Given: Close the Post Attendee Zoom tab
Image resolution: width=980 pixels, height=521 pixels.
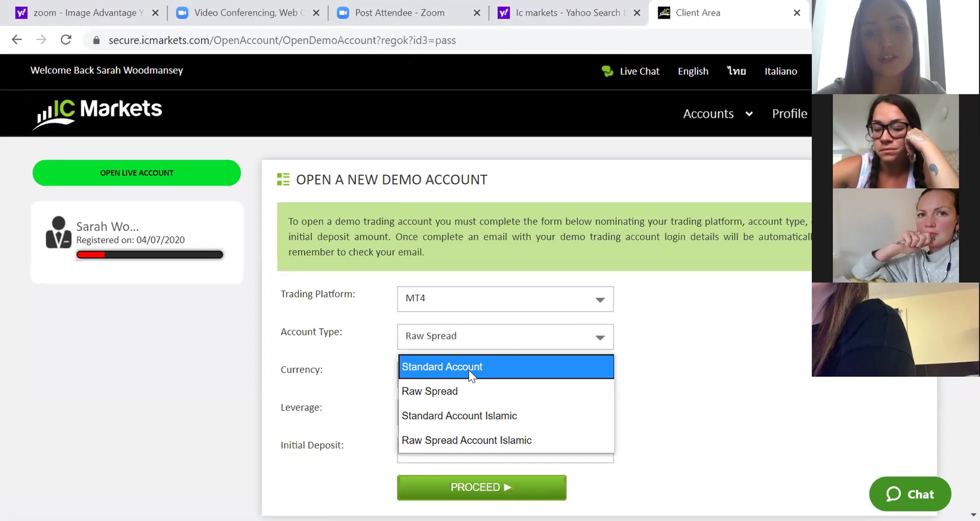Looking at the screenshot, I should (477, 13).
